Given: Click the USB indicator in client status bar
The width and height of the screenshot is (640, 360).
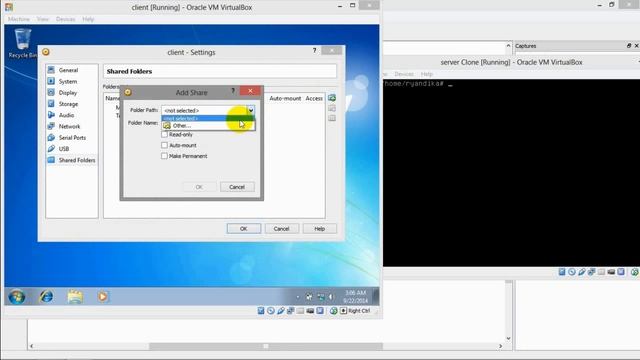Looking at the screenshot, I should 281,311.
